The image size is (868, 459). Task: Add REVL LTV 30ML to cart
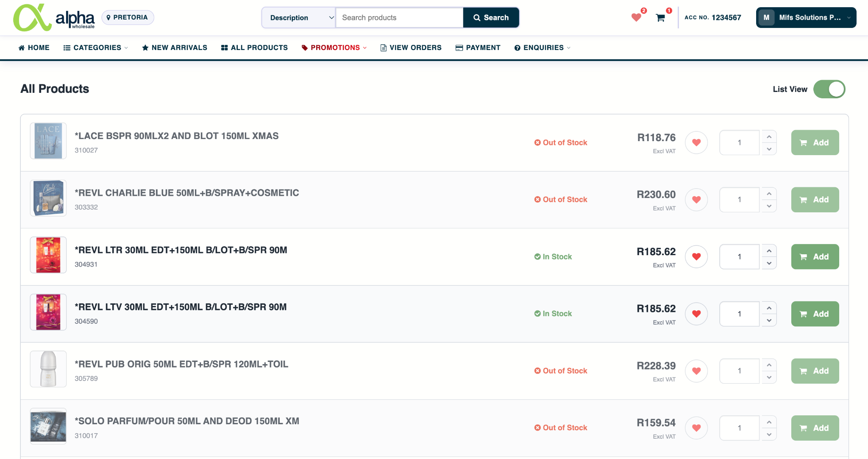(815, 314)
